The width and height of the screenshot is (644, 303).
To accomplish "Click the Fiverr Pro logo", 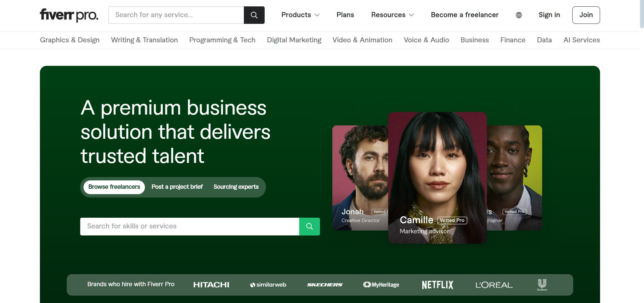I will pyautogui.click(x=69, y=15).
